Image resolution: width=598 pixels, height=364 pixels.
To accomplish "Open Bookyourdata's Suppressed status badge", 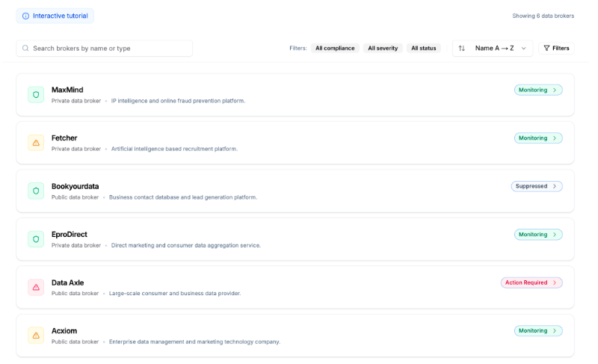I will click(537, 186).
